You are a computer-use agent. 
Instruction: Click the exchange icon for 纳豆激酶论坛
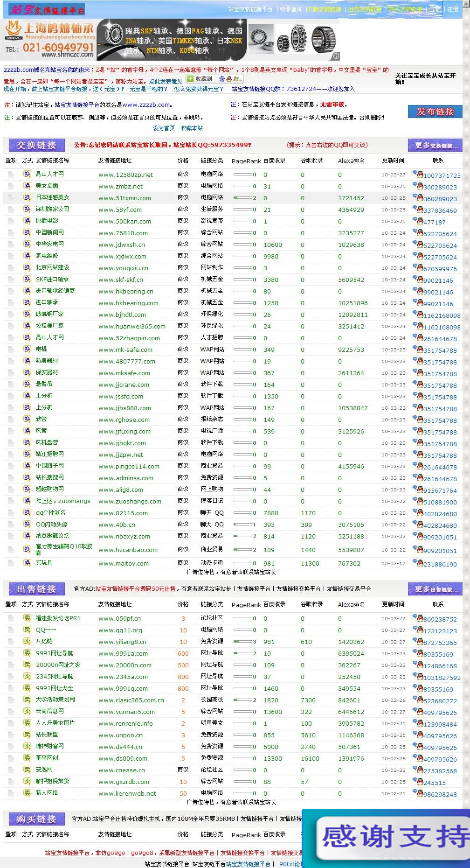(27, 536)
